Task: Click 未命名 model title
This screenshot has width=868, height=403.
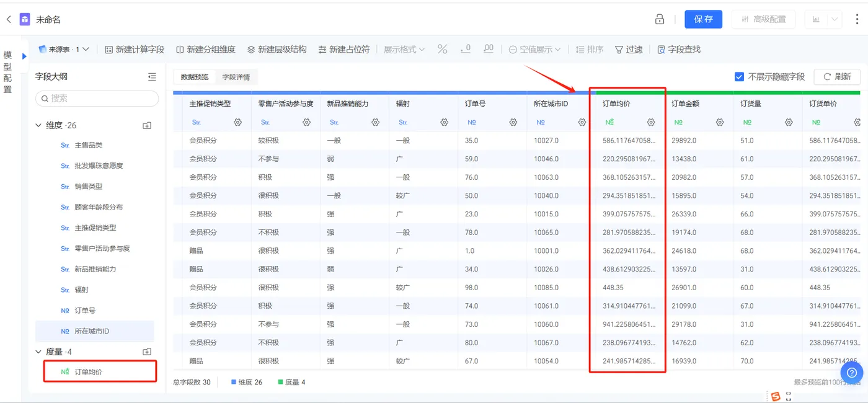Action: 48,20
